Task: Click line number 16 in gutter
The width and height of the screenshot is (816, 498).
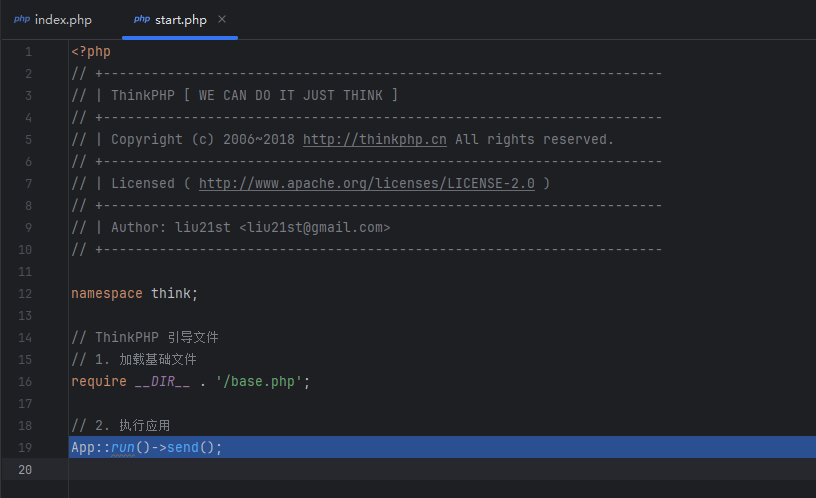Action: tap(25, 381)
